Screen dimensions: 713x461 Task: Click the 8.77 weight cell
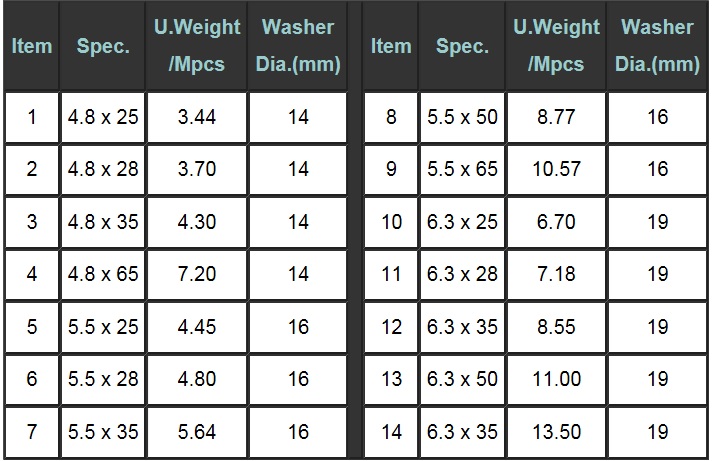(556, 117)
